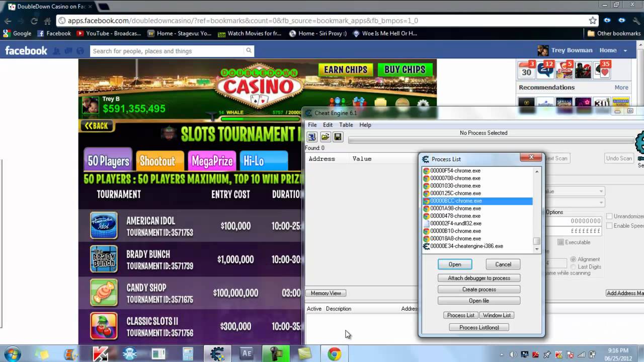Open the Table menu in Cheat Engine
This screenshot has height=362, width=644.
tap(346, 125)
